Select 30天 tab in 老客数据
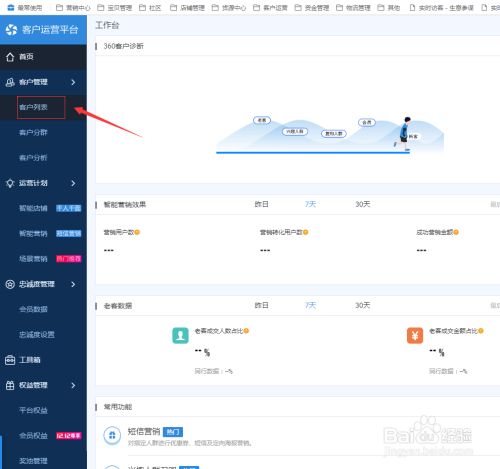 (x=363, y=305)
